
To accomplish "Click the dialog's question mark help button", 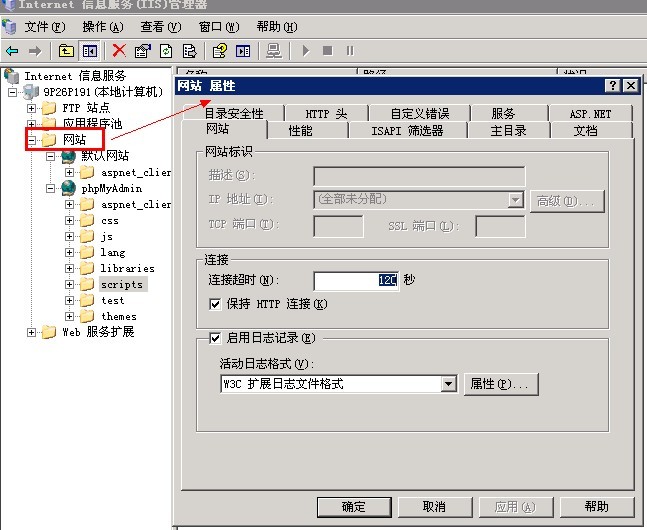I will coord(613,86).
